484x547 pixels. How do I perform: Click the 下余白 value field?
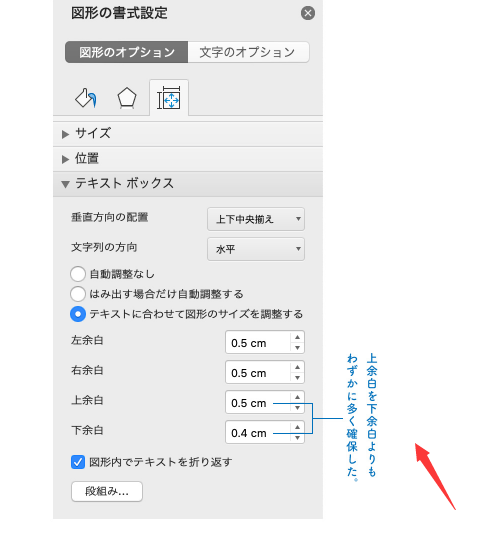click(258, 432)
